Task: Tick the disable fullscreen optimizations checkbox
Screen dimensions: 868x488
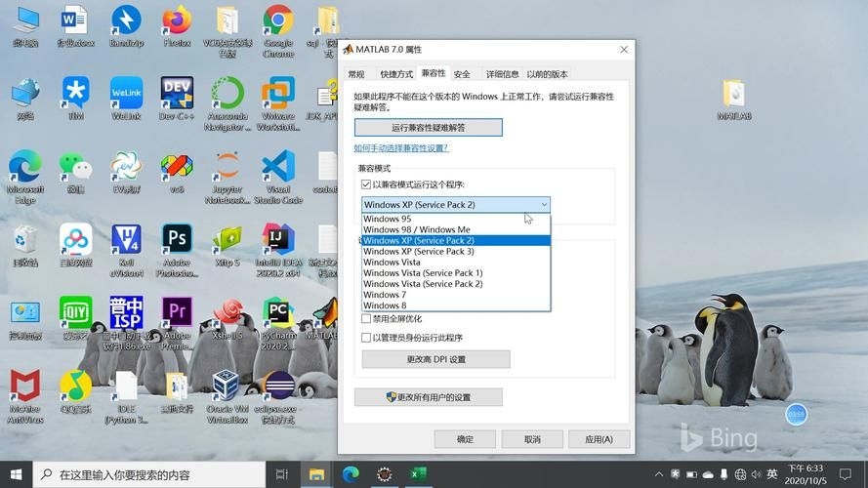Action: 366,318
